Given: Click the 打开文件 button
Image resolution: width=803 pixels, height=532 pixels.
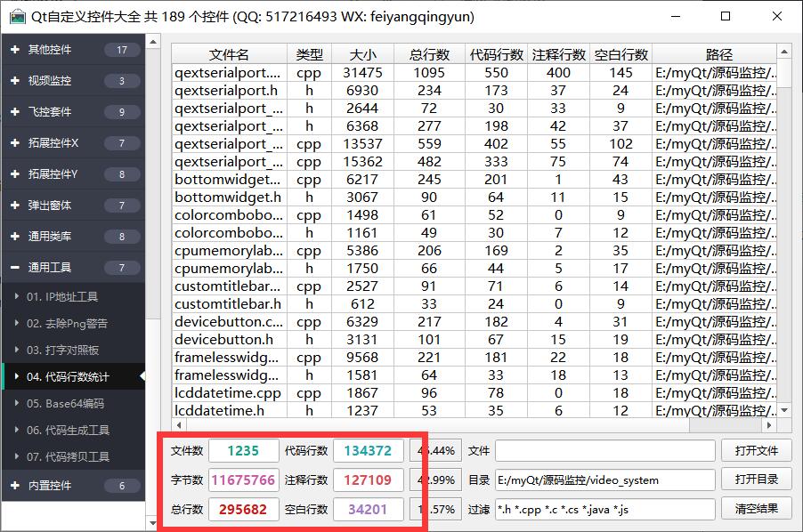Looking at the screenshot, I should tap(757, 451).
